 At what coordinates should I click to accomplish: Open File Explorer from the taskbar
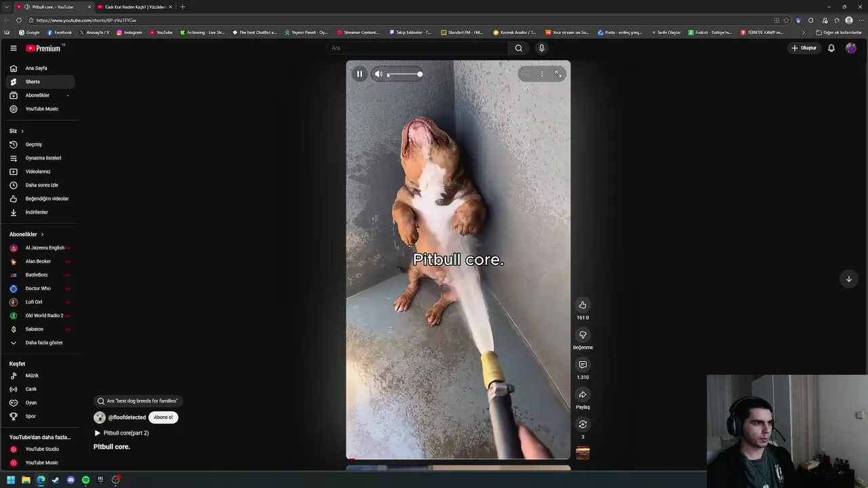pyautogui.click(x=26, y=480)
